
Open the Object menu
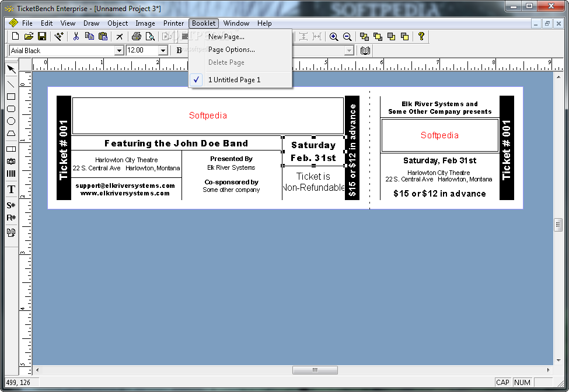tap(117, 23)
